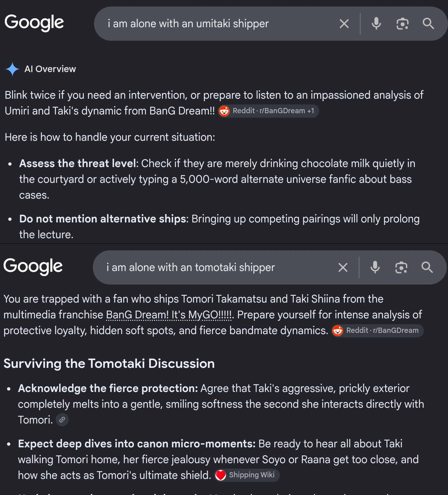This screenshot has width=448, height=495.
Task: Open Google Lens in tomotaki search bar
Action: point(401,268)
